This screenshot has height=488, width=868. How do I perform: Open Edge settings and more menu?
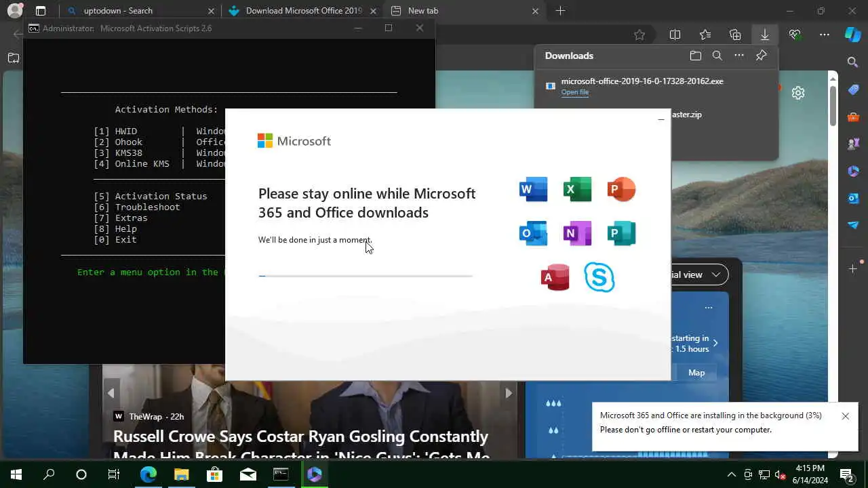tap(825, 35)
